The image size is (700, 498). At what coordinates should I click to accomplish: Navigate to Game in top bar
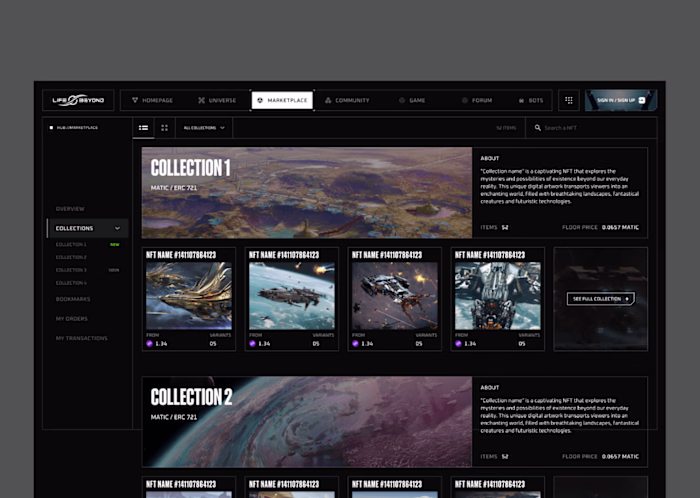click(412, 100)
